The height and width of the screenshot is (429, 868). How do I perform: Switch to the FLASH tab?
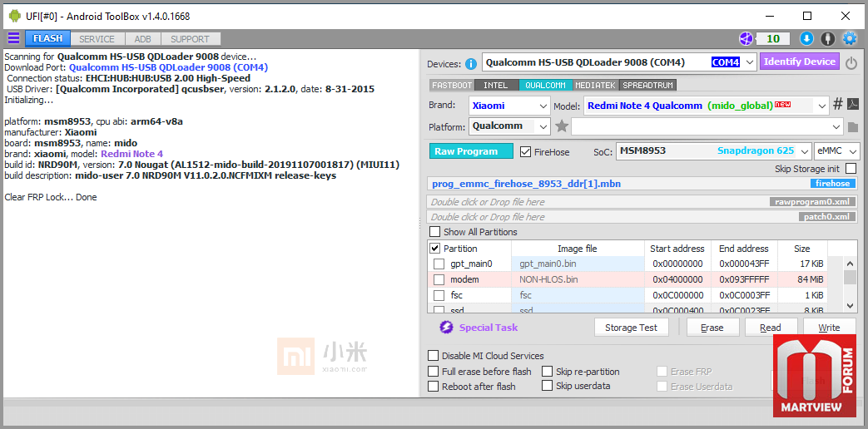[x=47, y=39]
